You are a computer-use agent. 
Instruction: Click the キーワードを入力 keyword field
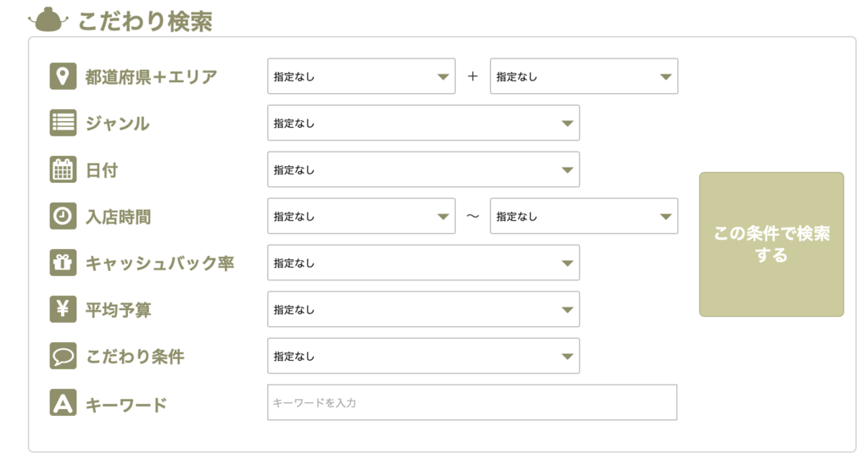tap(472, 402)
